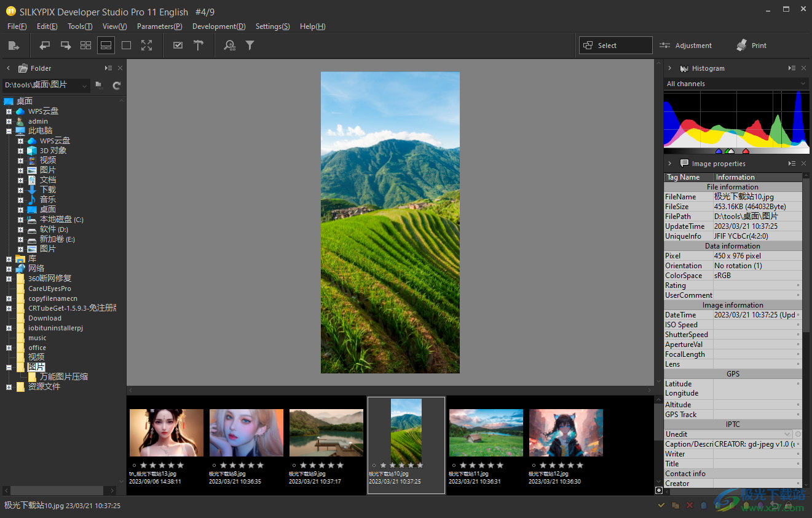
Task: Open the Settings menu
Action: 272,26
